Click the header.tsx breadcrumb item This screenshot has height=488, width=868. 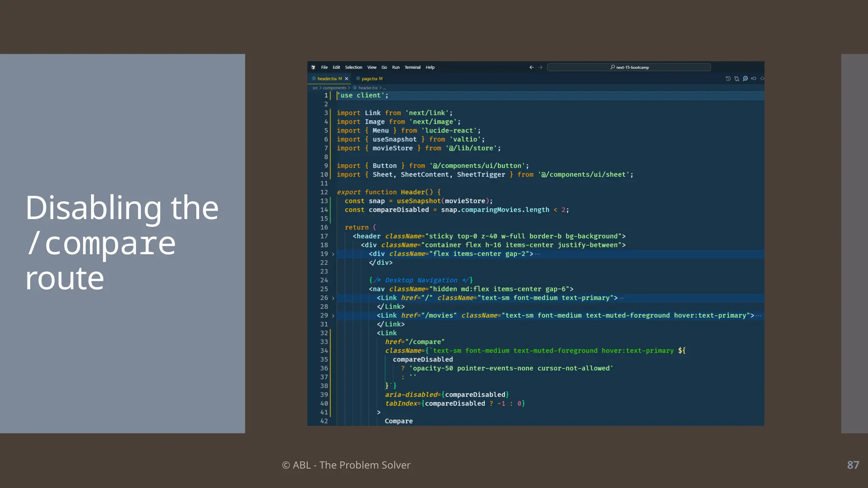[367, 88]
